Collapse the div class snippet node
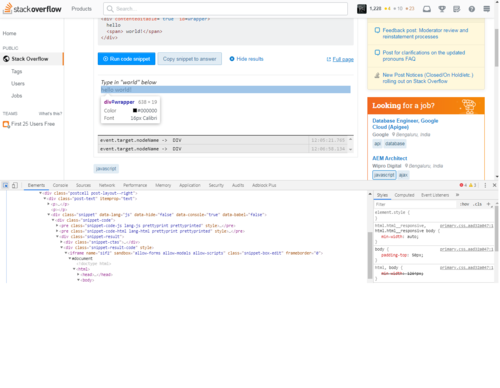500x388 pixels. point(49,215)
